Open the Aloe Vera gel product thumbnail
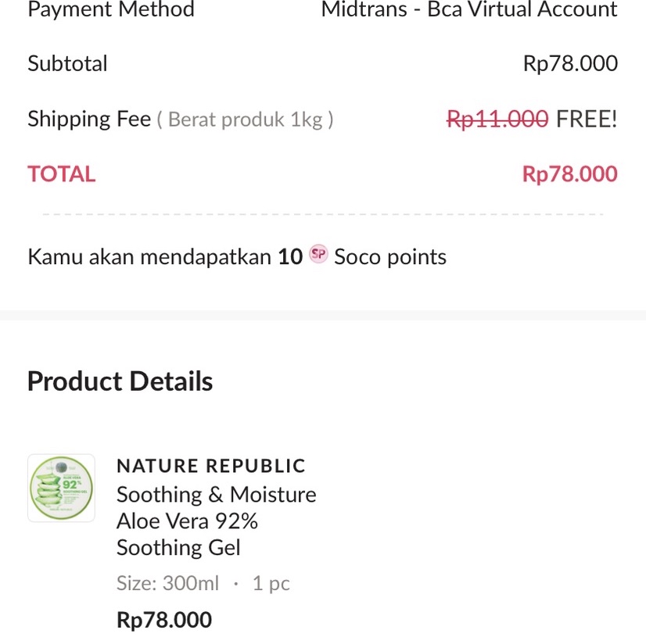 click(61, 488)
